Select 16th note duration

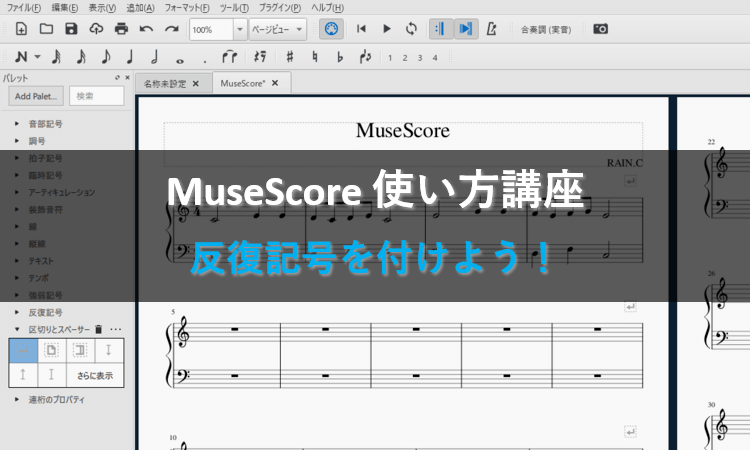tap(81, 57)
